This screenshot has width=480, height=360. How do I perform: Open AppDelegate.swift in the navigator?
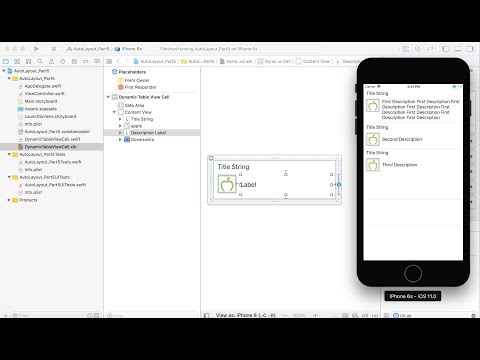43,86
